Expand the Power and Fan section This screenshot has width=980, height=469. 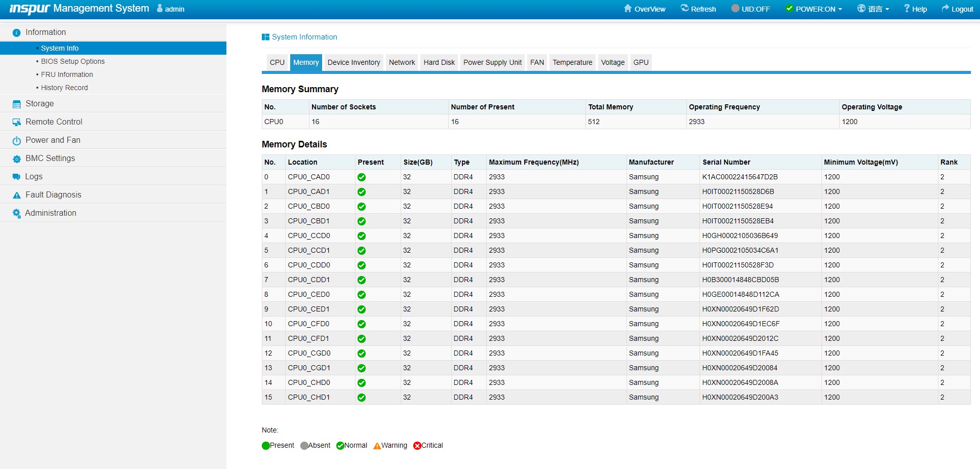point(53,140)
